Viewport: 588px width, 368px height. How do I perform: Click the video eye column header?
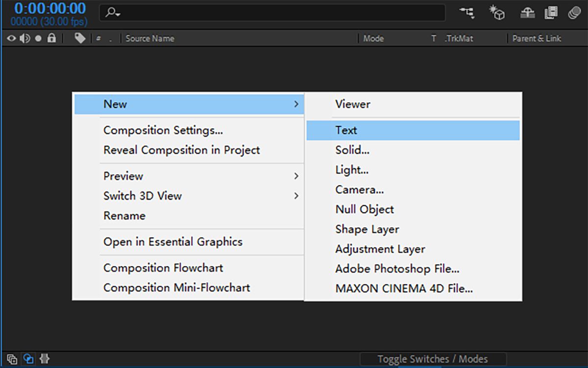click(11, 38)
